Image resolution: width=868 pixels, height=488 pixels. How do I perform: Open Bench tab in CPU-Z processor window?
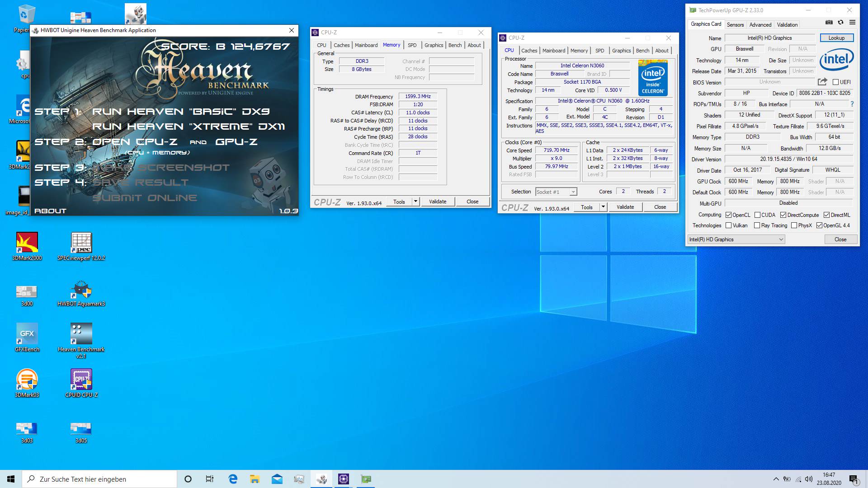(642, 51)
